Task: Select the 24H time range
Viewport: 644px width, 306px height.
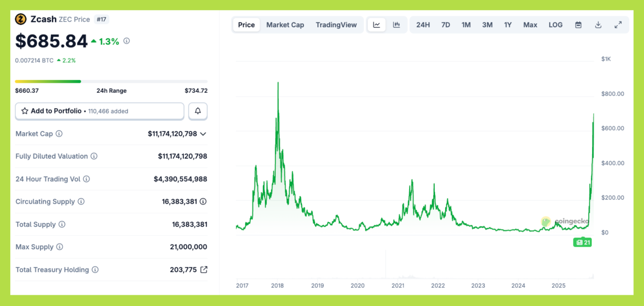Action: 423,25
